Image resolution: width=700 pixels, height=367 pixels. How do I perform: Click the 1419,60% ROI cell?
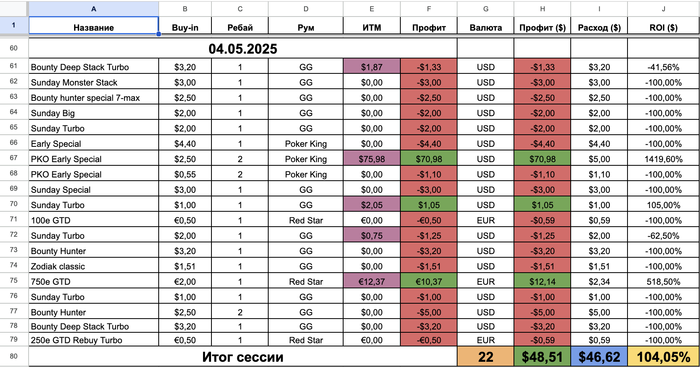(663, 159)
